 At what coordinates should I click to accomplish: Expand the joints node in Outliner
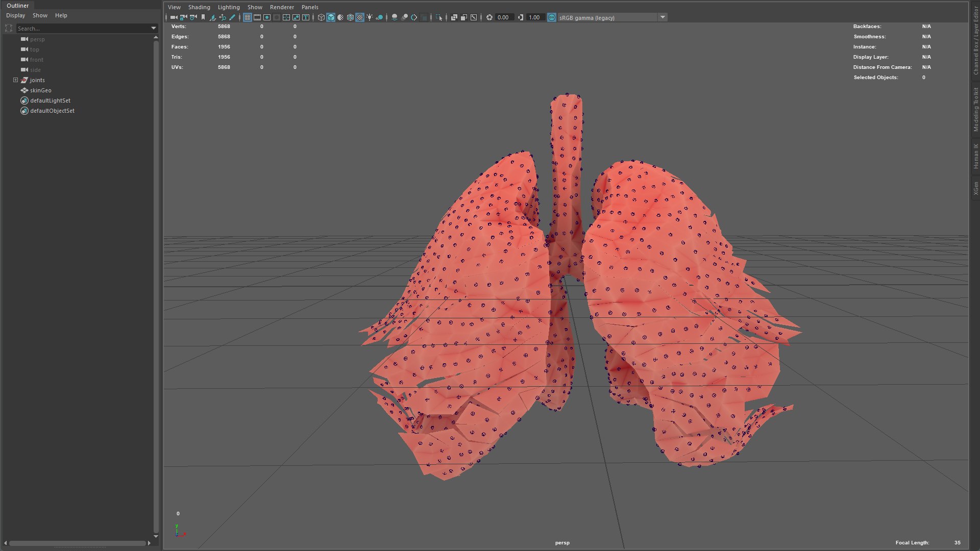tap(15, 80)
